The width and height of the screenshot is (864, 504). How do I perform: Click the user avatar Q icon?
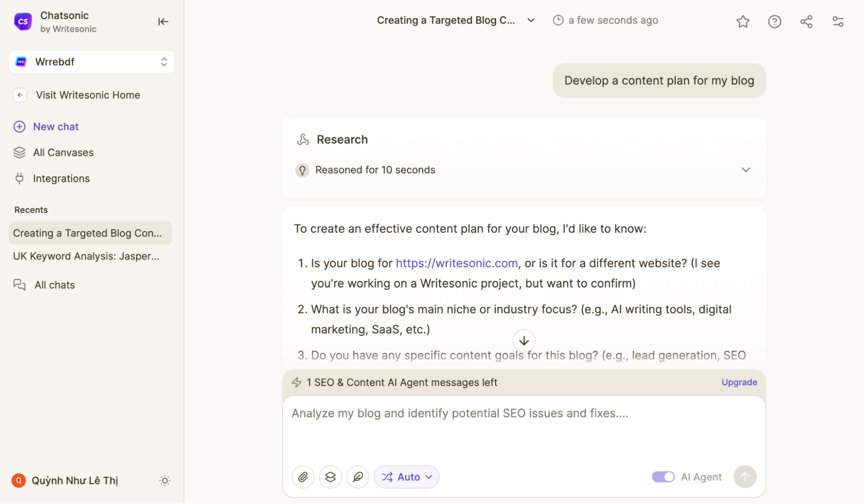pos(19,481)
